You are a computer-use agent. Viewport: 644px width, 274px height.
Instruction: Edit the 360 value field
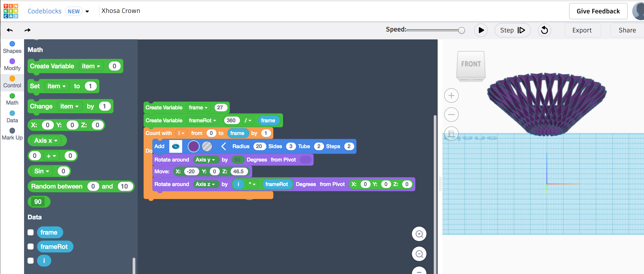click(231, 121)
